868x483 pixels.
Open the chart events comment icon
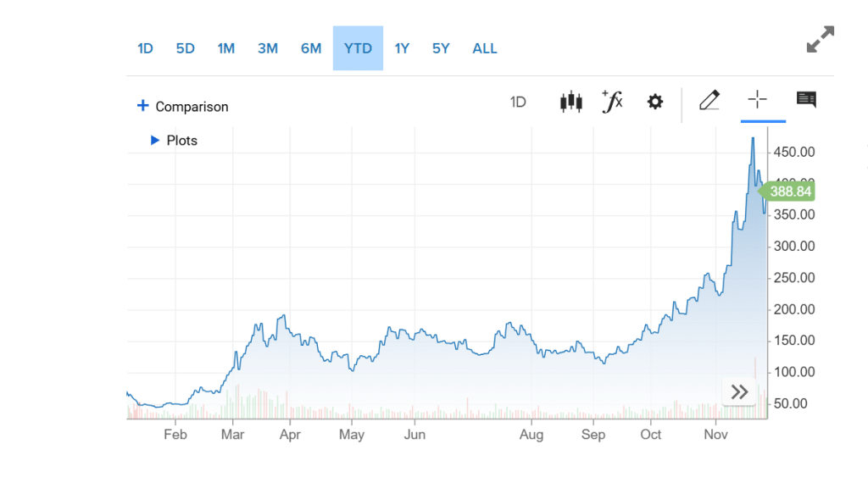tap(806, 101)
